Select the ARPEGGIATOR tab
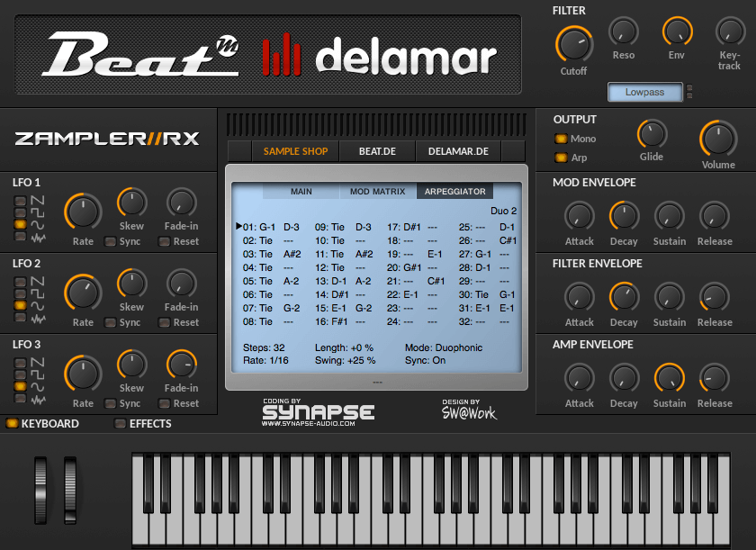The width and height of the screenshot is (756, 550). click(454, 192)
